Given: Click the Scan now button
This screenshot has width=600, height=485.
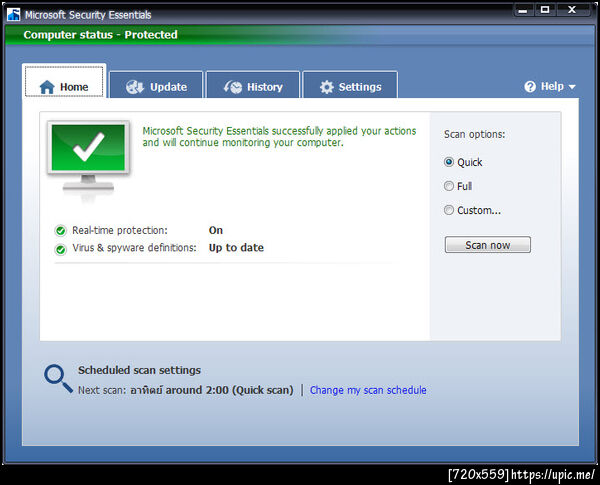Looking at the screenshot, I should pyautogui.click(x=488, y=245).
